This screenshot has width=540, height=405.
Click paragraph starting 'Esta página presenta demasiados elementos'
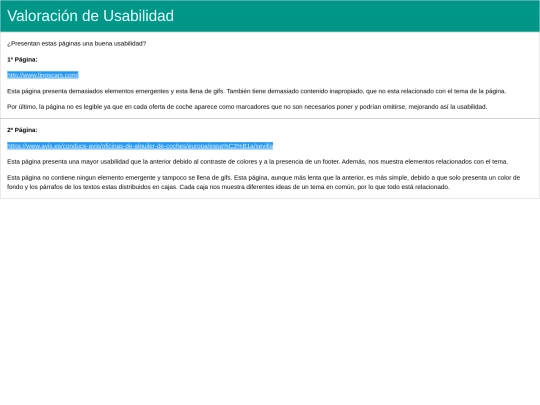click(257, 91)
